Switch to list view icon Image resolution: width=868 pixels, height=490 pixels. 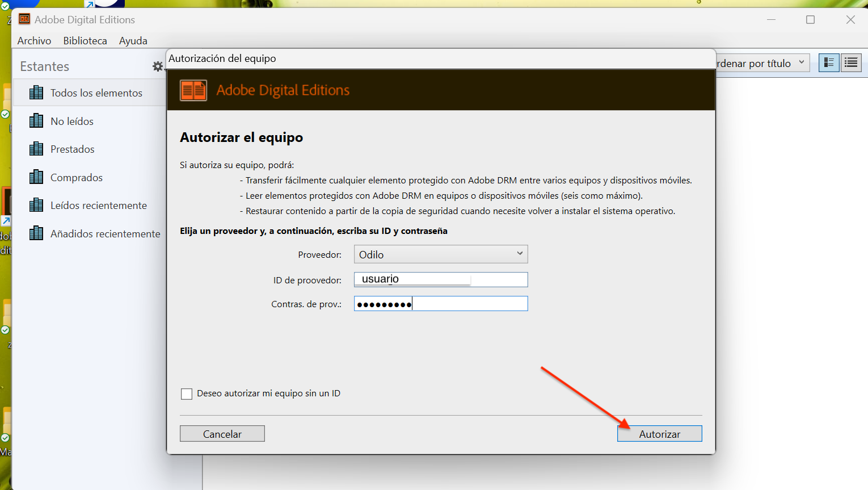point(851,62)
